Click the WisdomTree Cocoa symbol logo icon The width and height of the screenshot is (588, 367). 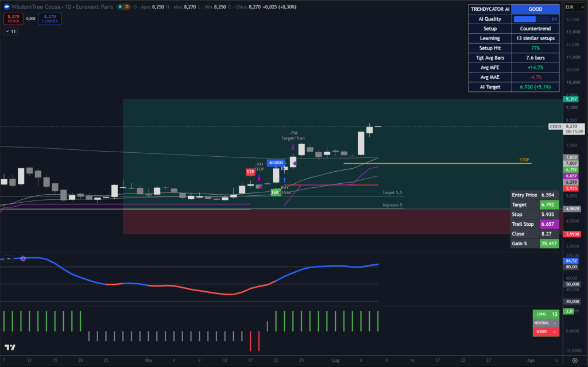pyautogui.click(x=7, y=7)
